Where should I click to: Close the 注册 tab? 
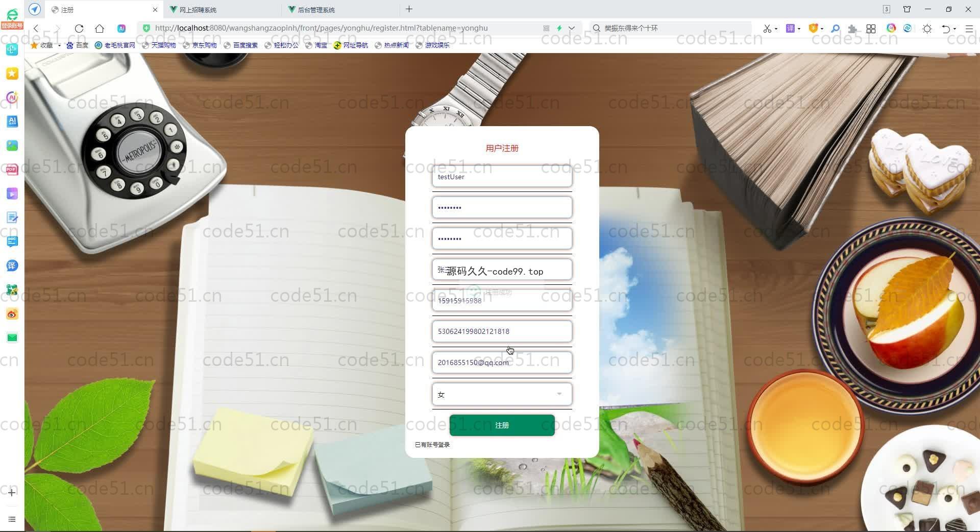click(x=155, y=10)
